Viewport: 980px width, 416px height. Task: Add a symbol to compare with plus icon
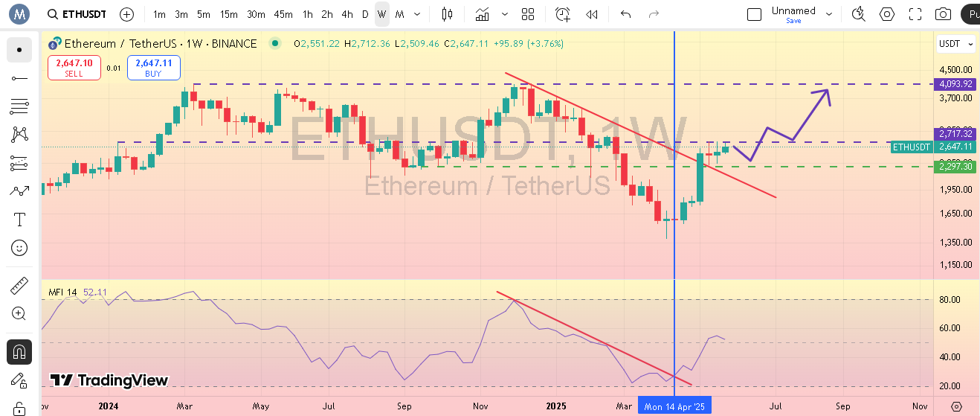click(x=127, y=14)
